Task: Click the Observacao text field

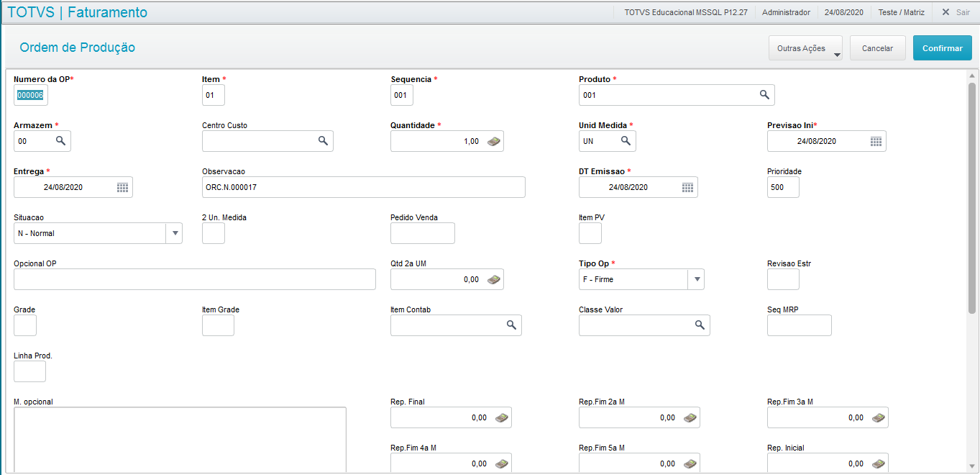Action: (x=363, y=187)
